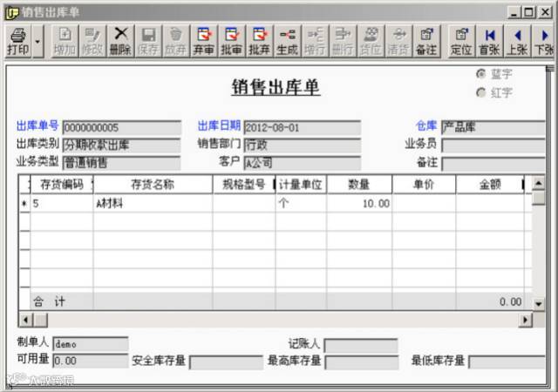Click the 删除 delete toolbar icon
The width and height of the screenshot is (558, 392).
(x=120, y=41)
